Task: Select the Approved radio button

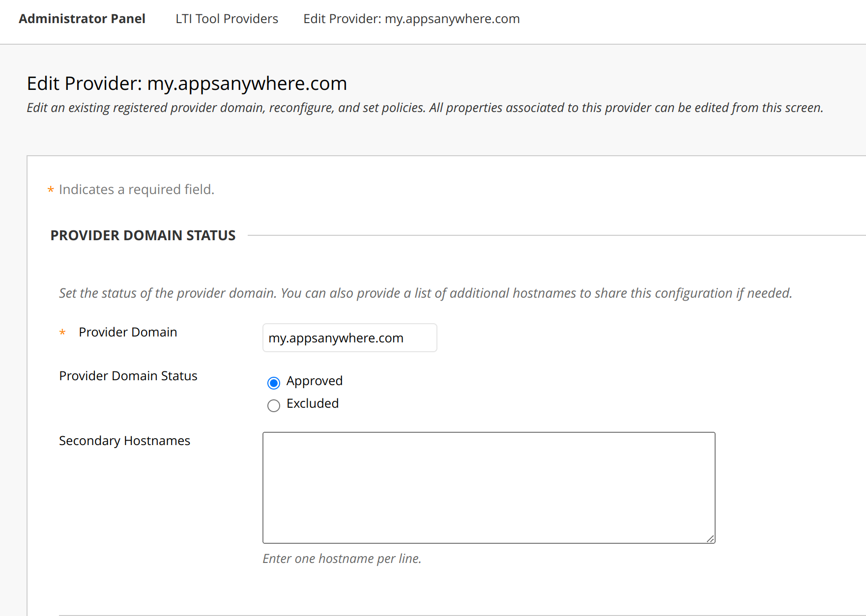Action: pos(274,383)
